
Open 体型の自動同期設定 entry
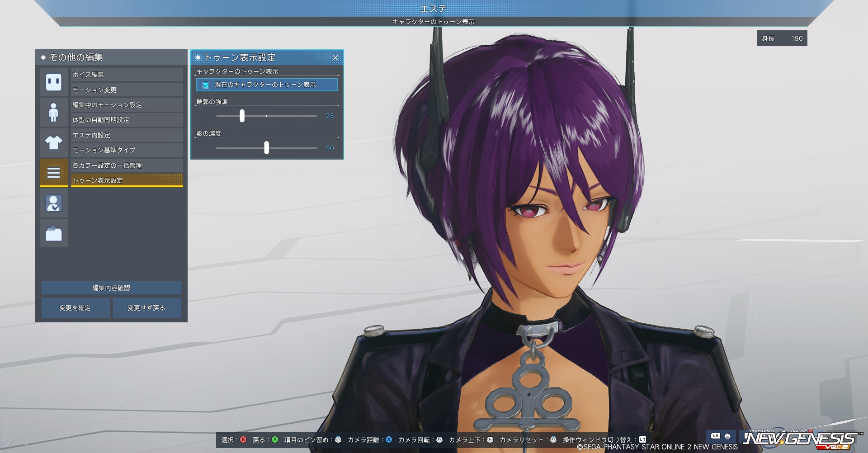(127, 120)
